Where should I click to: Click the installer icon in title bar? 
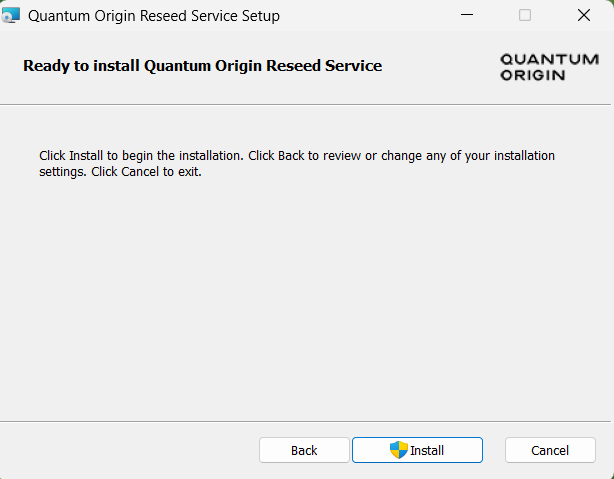pos(12,16)
